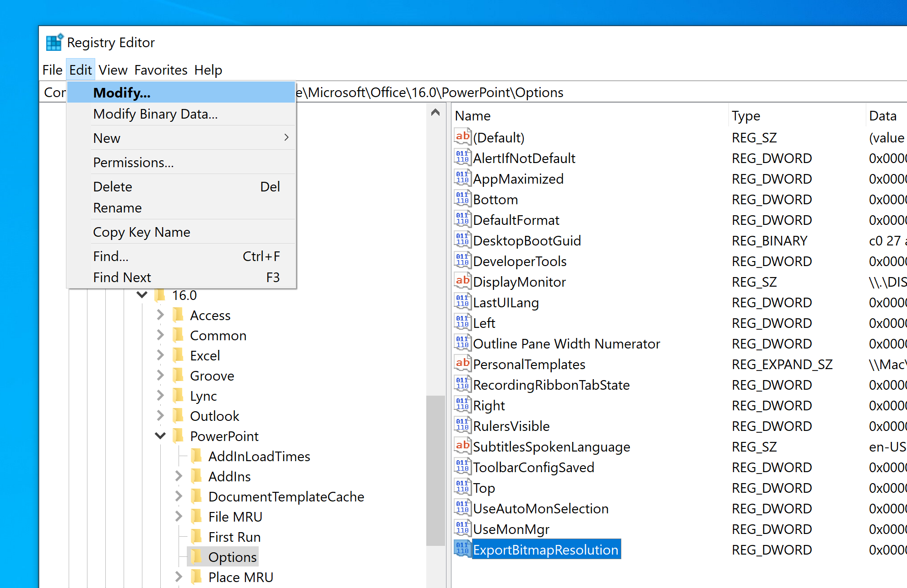
Task: Expand the Common folder in tree
Action: (x=163, y=336)
